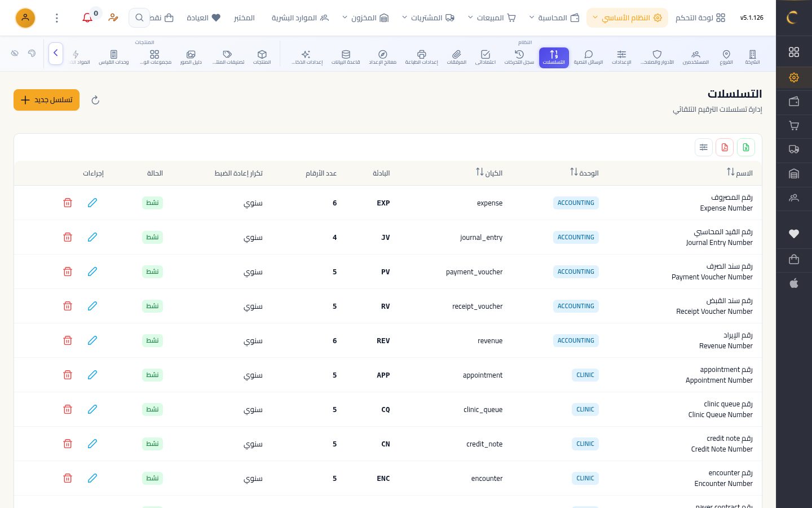The width and height of the screenshot is (812, 508).
Task: Open the Clinic (العيادة) menu
Action: click(204, 18)
